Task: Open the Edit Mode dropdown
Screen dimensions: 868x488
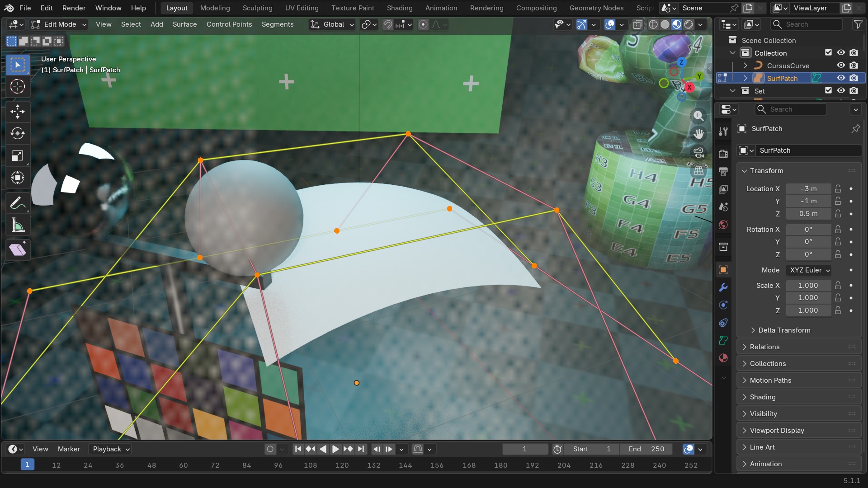Action: point(59,24)
